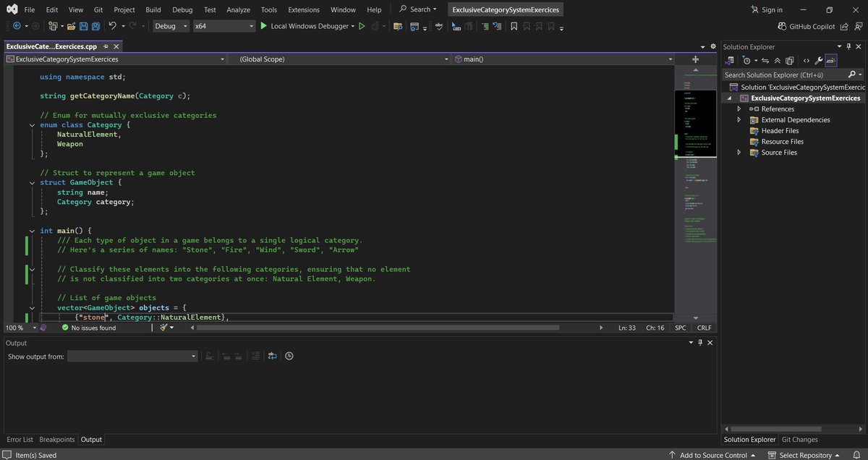The image size is (868, 460).
Task: Open the Git menu
Action: (x=98, y=9)
